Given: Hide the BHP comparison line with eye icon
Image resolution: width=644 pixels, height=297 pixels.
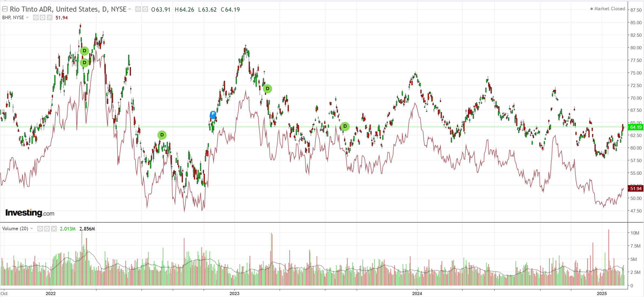Looking at the screenshot, I should point(36,18).
